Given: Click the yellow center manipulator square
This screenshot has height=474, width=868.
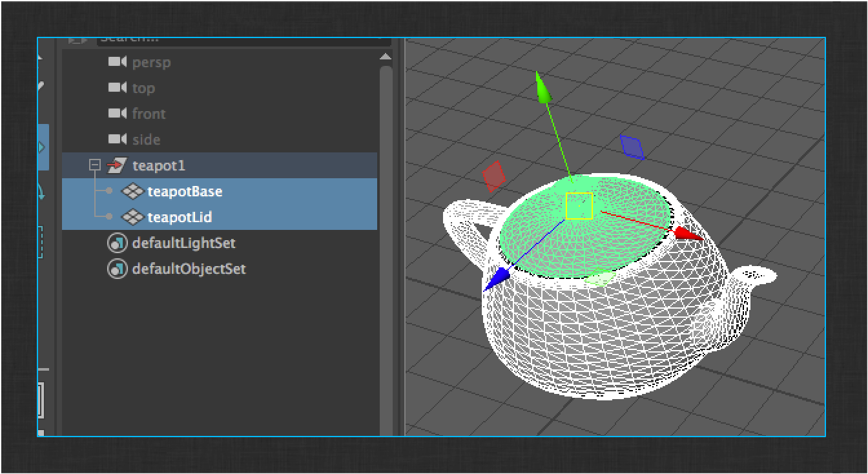Looking at the screenshot, I should point(579,206).
